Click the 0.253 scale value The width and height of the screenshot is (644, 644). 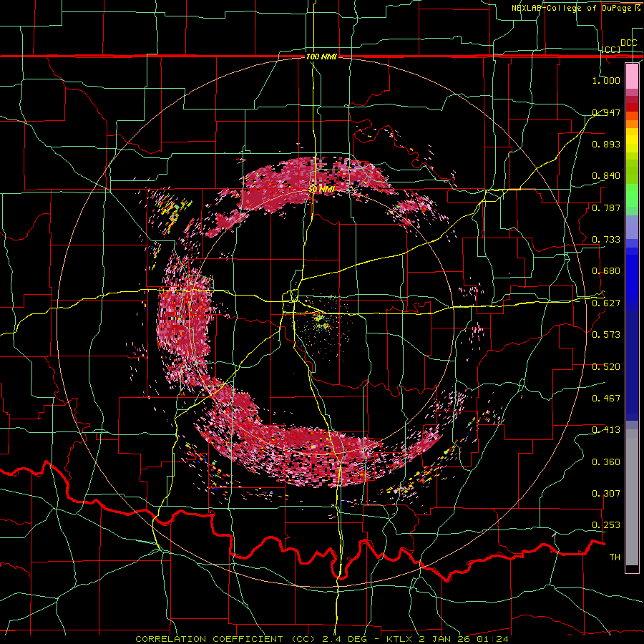point(606,525)
